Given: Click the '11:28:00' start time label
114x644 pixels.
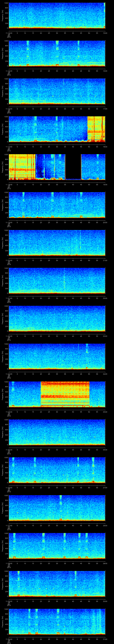Looking at the screenshot, I should tap(9, 563).
